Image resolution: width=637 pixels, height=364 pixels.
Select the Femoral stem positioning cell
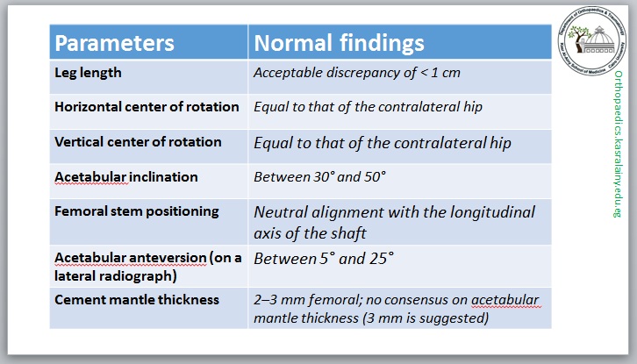(136, 211)
